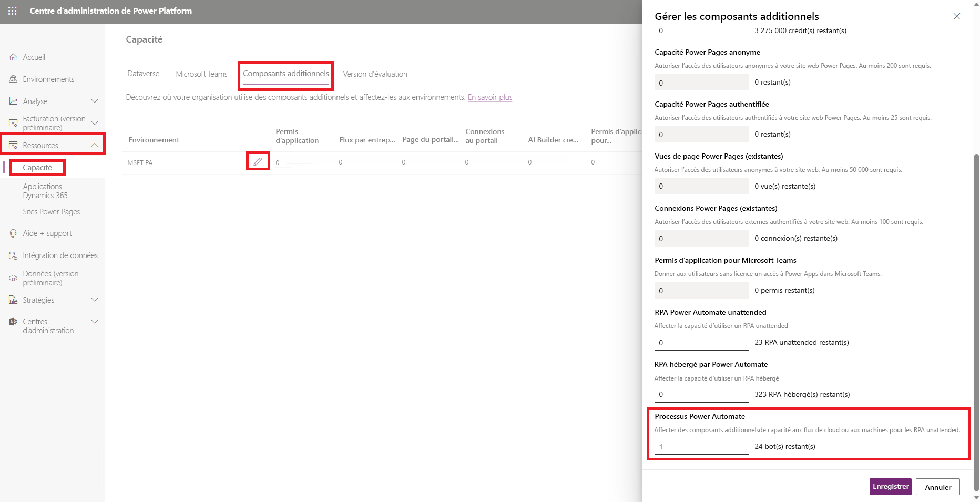Expand the Facturation chevron

[x=95, y=123]
